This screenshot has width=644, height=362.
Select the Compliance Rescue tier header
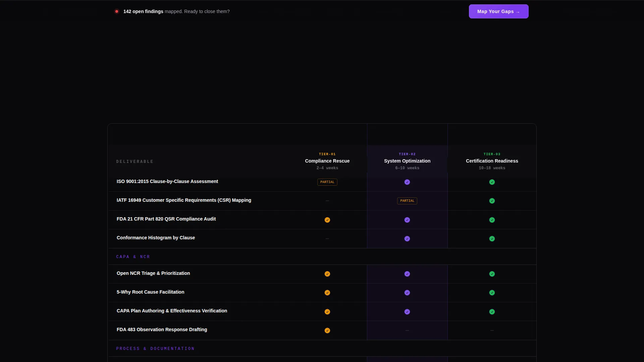327,161
